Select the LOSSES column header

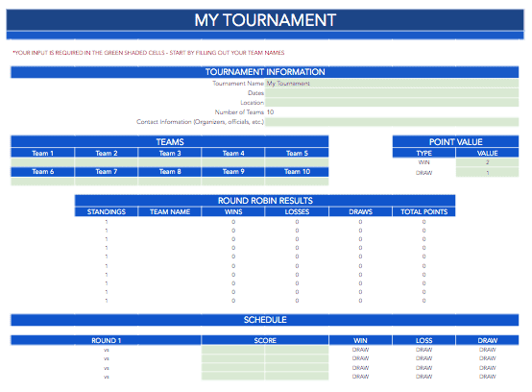297,211
